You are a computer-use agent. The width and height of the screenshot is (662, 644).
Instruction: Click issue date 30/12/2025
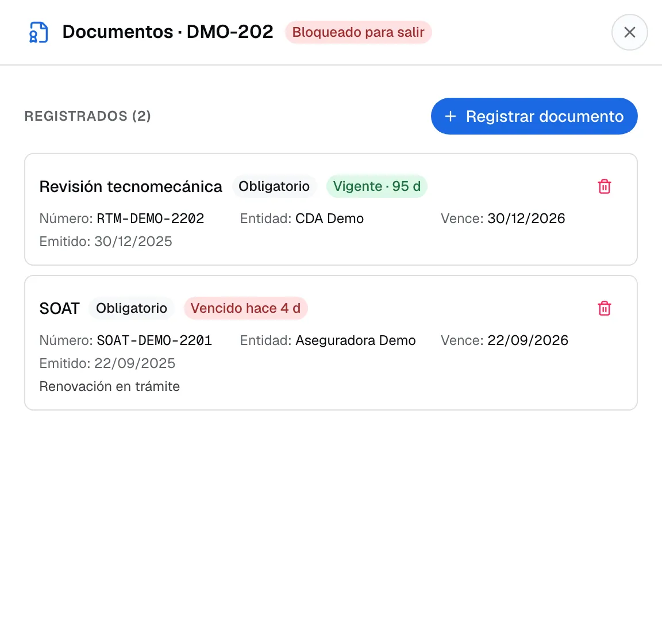coord(133,241)
